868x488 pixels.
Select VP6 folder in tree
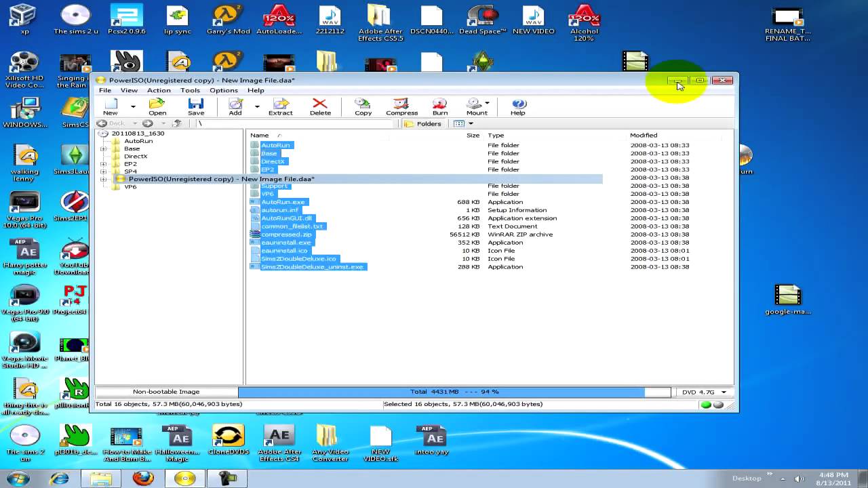pos(130,186)
